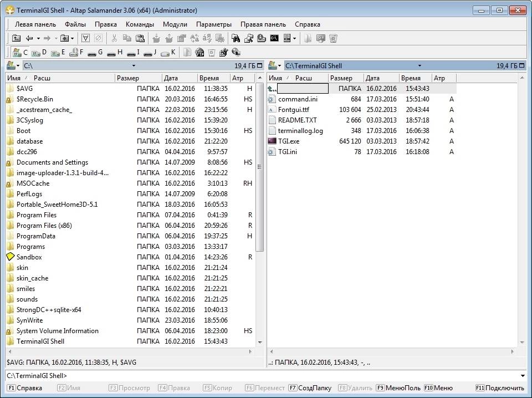Switch to drive J on drive bar
Image resolution: width=532 pixels, height=398 pixels.
pyautogui.click(x=150, y=53)
